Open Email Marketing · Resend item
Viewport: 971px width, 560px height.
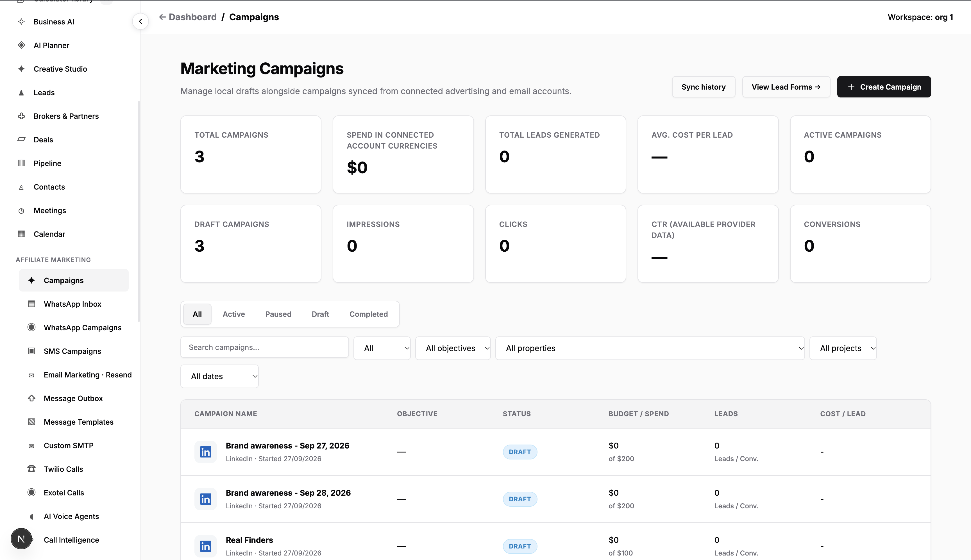click(74, 375)
